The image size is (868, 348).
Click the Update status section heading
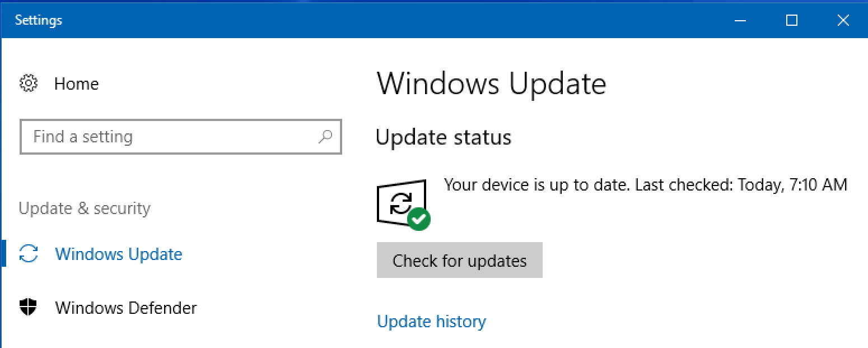tap(443, 137)
